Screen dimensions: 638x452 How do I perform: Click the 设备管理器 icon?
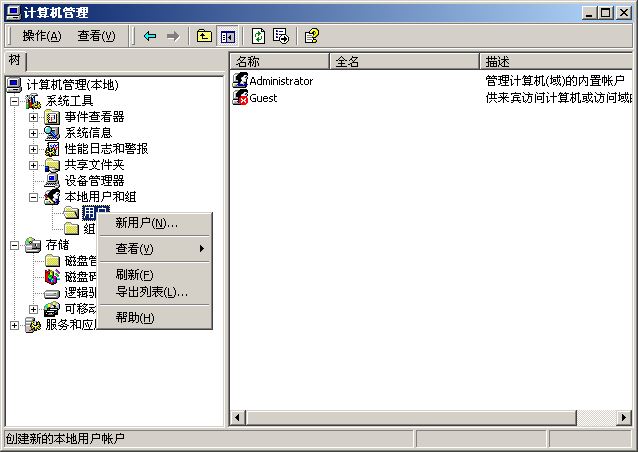52,181
